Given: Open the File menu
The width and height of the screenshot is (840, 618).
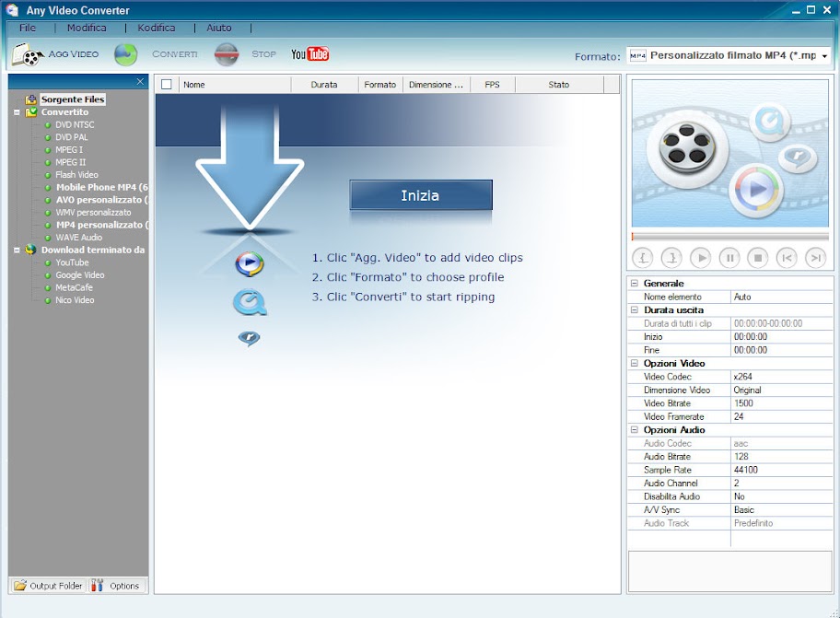Looking at the screenshot, I should (x=28, y=28).
